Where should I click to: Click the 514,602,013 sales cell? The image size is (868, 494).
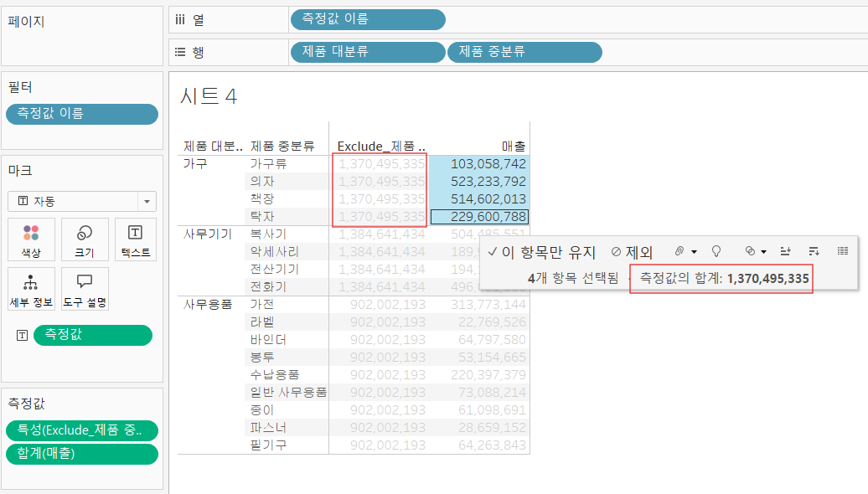pos(479,198)
